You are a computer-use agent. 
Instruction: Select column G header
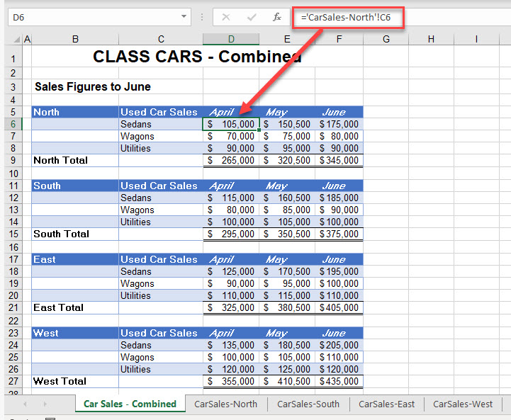click(386, 39)
